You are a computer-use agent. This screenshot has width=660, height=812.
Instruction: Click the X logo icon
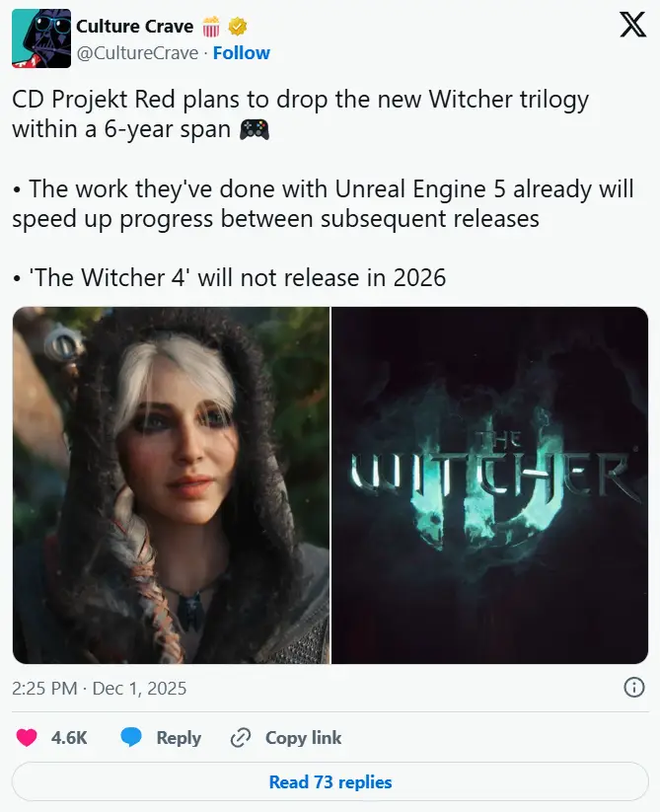click(633, 25)
